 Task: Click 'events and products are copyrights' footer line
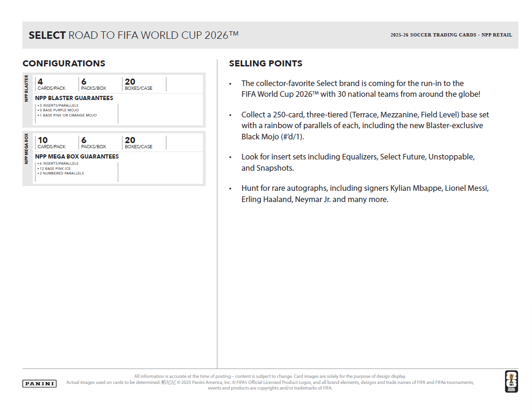[x=270, y=388]
